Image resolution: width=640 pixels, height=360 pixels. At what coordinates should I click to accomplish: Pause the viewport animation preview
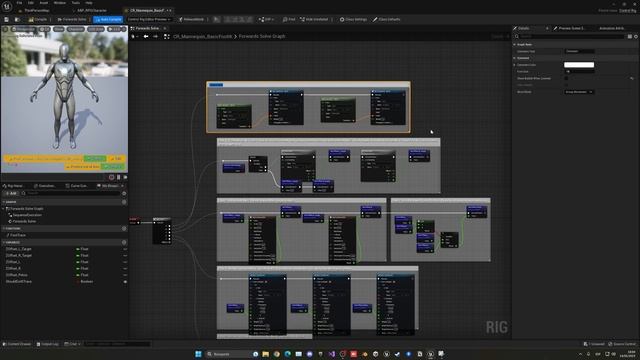[x=119, y=177]
